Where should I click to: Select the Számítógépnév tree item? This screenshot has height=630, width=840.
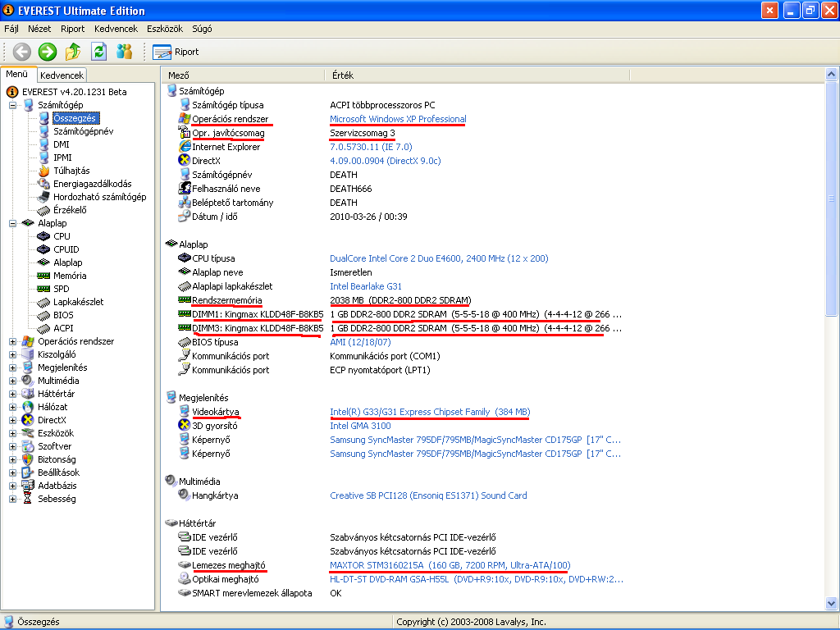click(x=83, y=131)
